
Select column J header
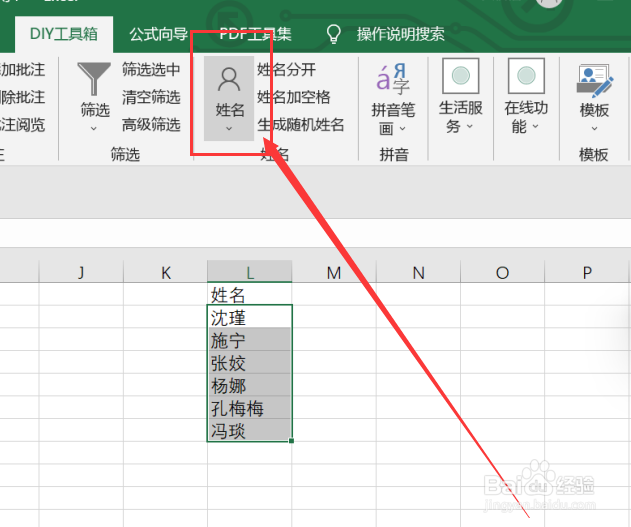81,272
